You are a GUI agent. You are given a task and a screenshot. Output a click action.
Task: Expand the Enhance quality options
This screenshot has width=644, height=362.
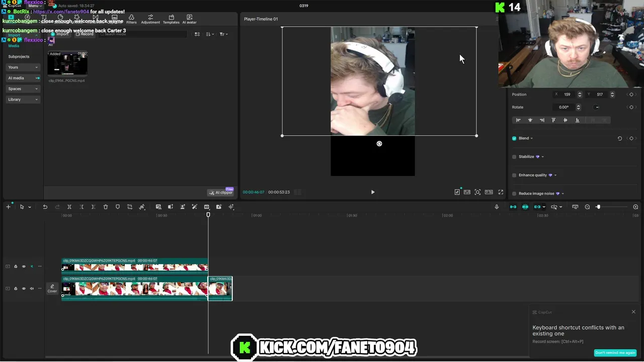point(555,175)
